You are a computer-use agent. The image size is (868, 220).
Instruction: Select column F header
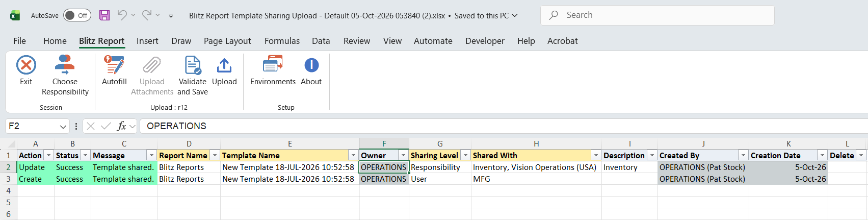coord(384,144)
